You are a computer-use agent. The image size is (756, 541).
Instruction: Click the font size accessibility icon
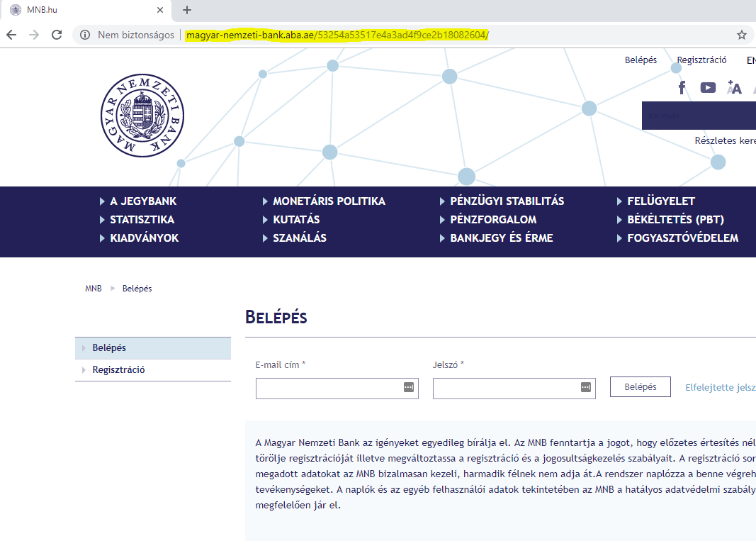click(x=734, y=87)
